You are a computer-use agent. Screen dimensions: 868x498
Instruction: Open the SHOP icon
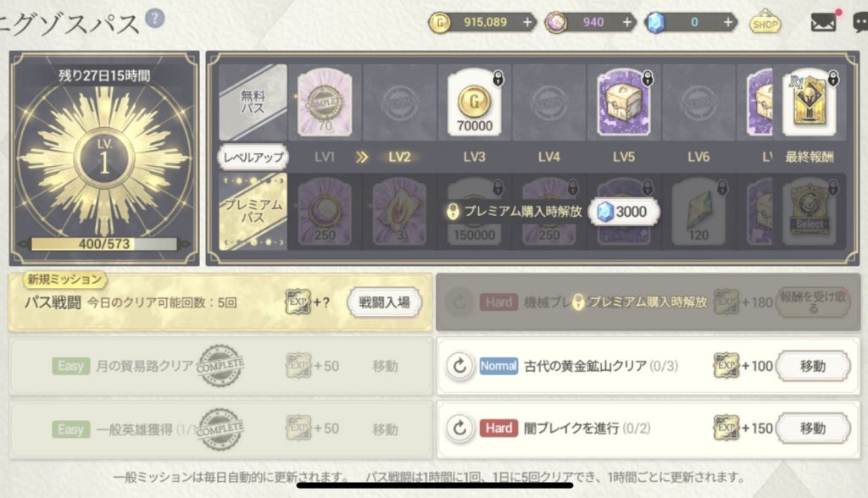point(765,22)
